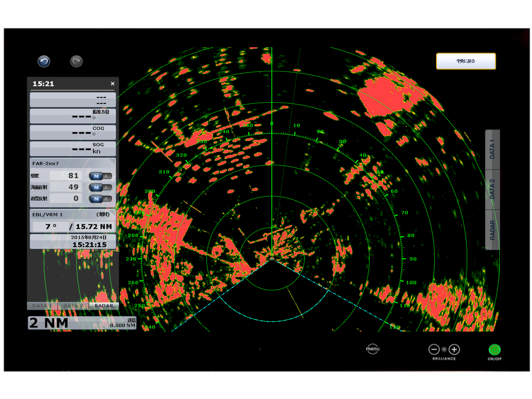Open the FAR-2xx7 section corner grip
The width and height of the screenshot is (532, 399).
point(113,161)
